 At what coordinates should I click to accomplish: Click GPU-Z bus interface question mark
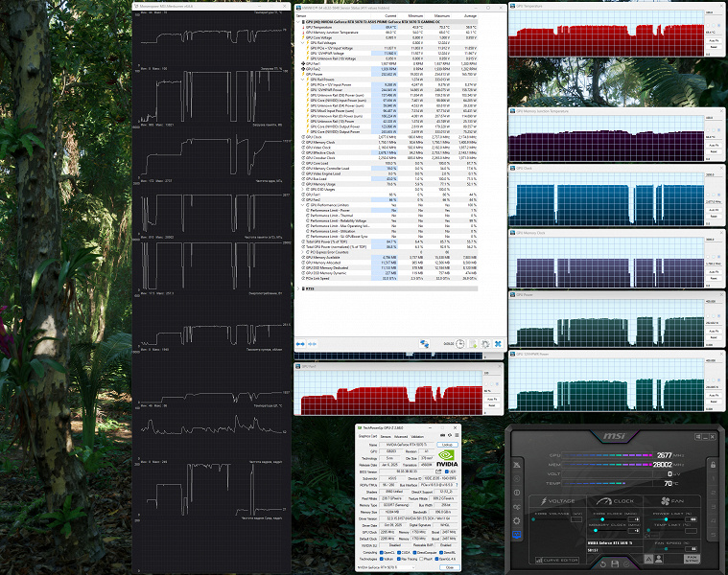tap(457, 485)
